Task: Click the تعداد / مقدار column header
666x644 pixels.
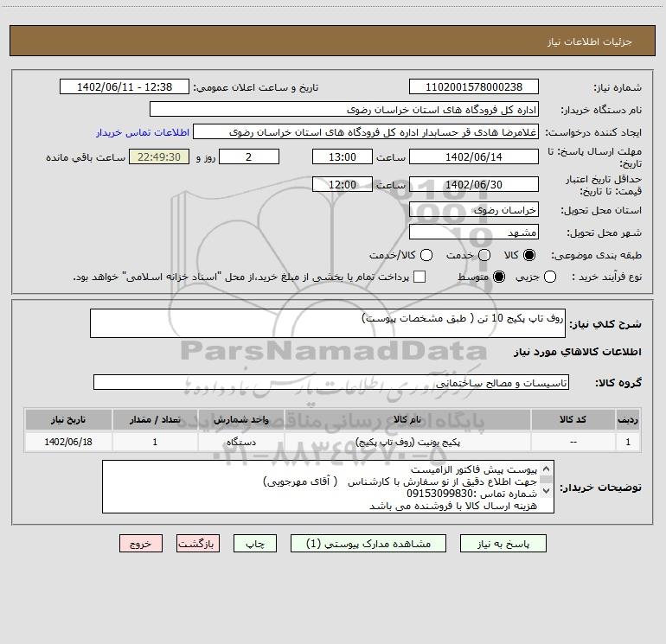Action: point(155,419)
